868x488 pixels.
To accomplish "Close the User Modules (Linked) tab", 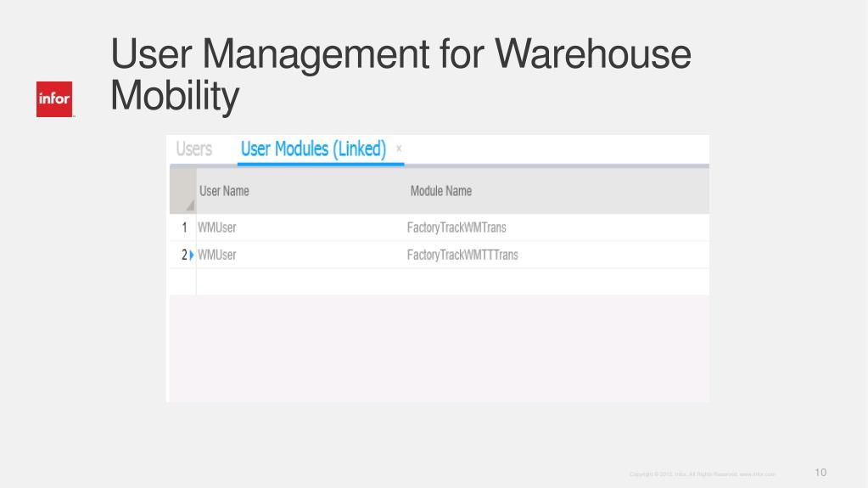I will 399,149.
